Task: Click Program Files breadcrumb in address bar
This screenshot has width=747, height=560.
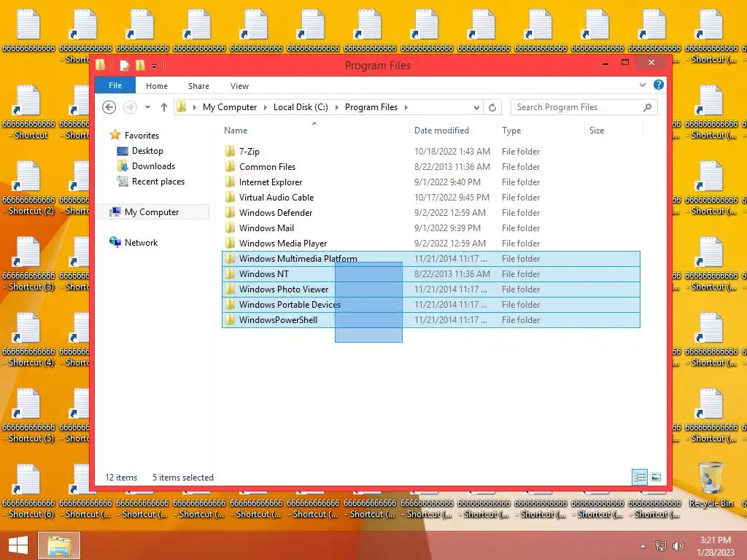Action: 371,107
